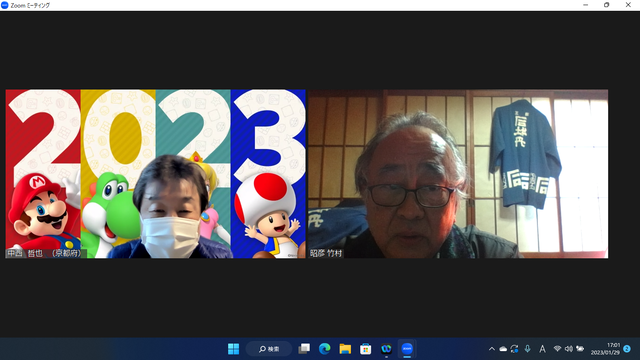Viewport: 640px width, 360px height.
Task: Open the notification count badge
Action: point(627,349)
